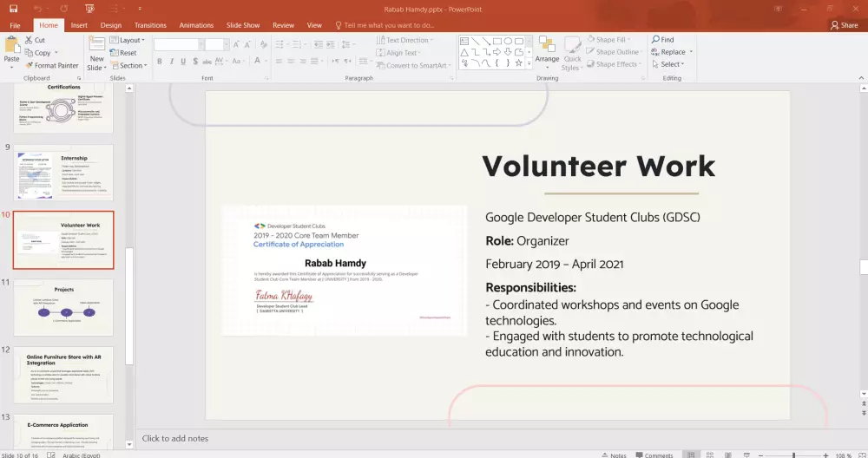
Task: Click the Tell me search box
Action: (x=385, y=25)
